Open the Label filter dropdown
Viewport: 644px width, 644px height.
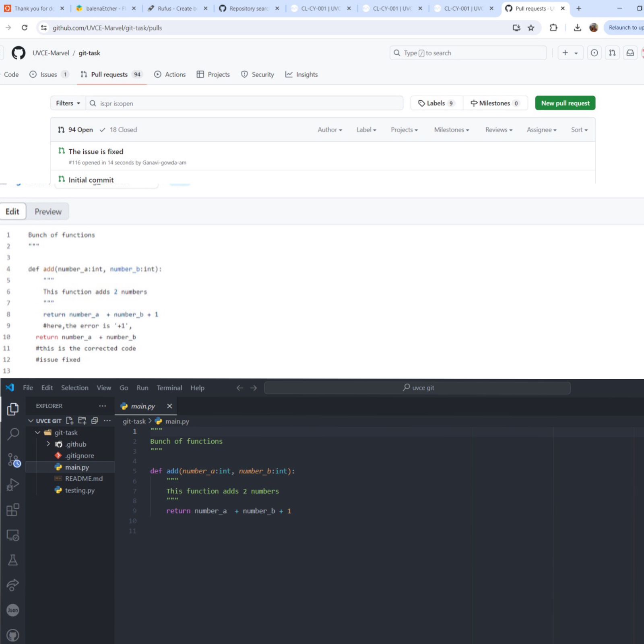(x=366, y=130)
